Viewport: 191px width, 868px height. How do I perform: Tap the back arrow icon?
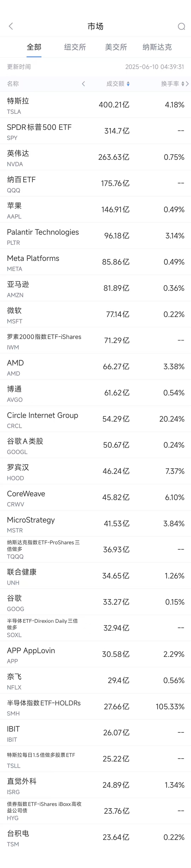click(x=11, y=26)
